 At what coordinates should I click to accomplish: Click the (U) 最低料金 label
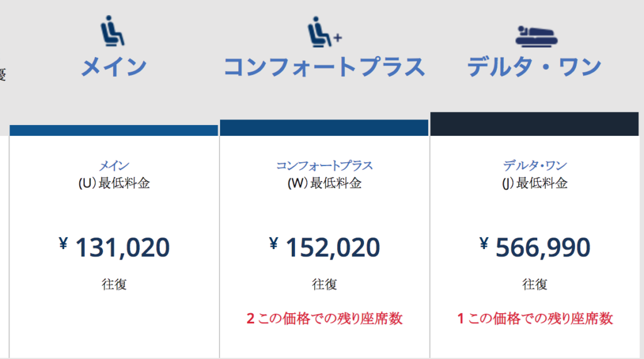tap(114, 183)
